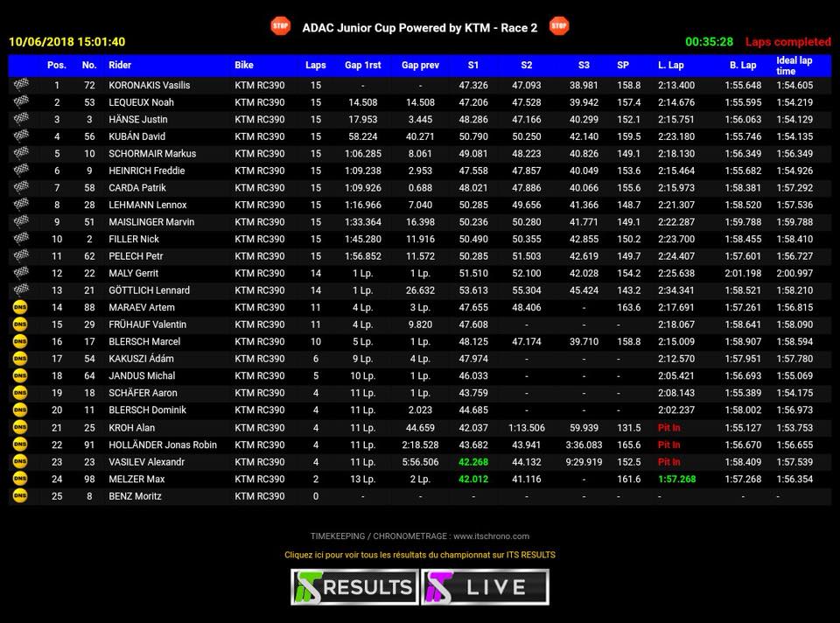Screen dimensions: 840x623
Task: Click the red 'Pit In' status for VASILEV Alexandr
Action: pos(669,462)
